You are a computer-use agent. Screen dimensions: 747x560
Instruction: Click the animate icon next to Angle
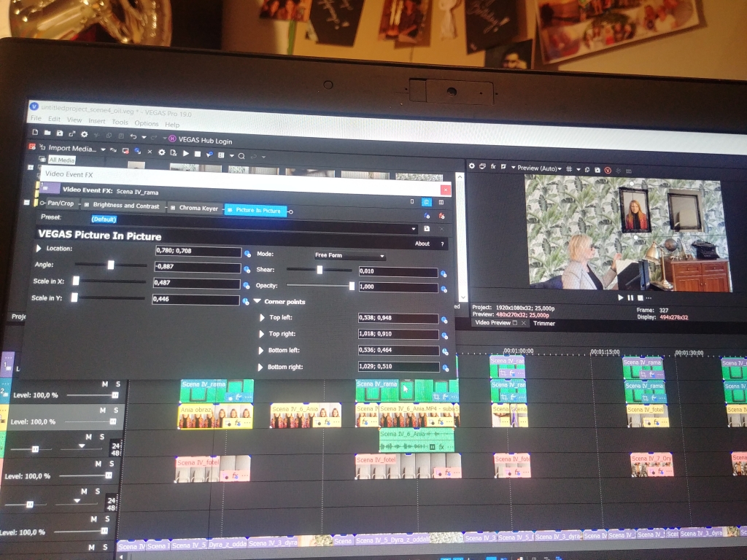tap(247, 268)
